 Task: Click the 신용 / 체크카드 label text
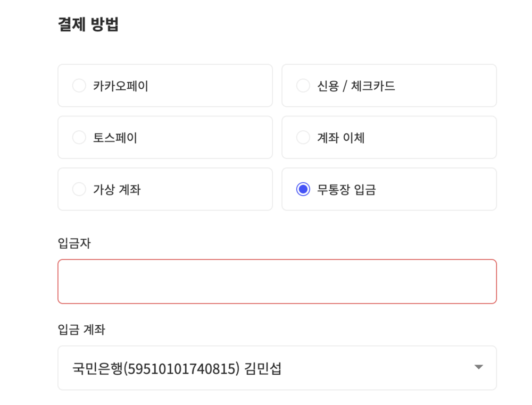click(356, 86)
